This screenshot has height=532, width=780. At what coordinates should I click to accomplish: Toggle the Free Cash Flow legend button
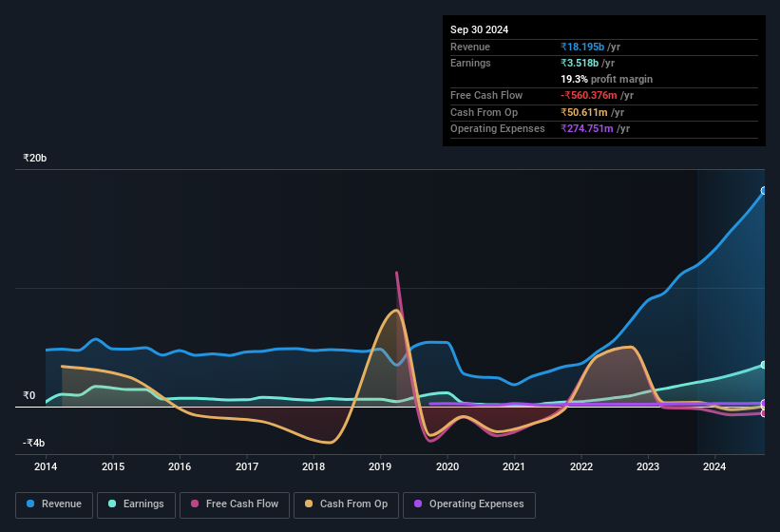[x=235, y=504]
